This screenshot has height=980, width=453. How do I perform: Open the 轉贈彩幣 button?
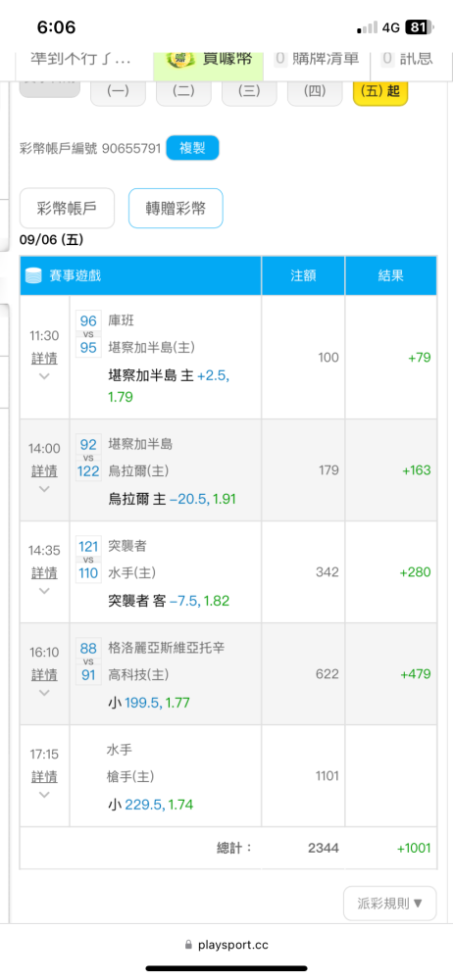click(176, 208)
